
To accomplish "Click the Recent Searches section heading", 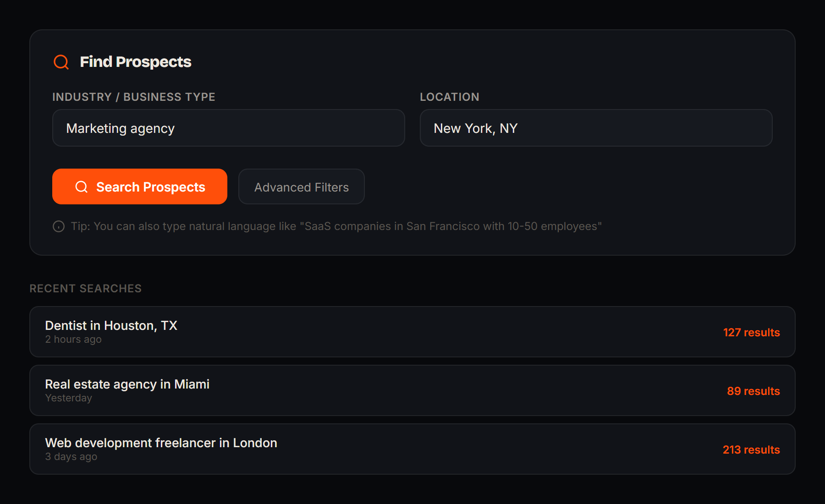I will [85, 289].
